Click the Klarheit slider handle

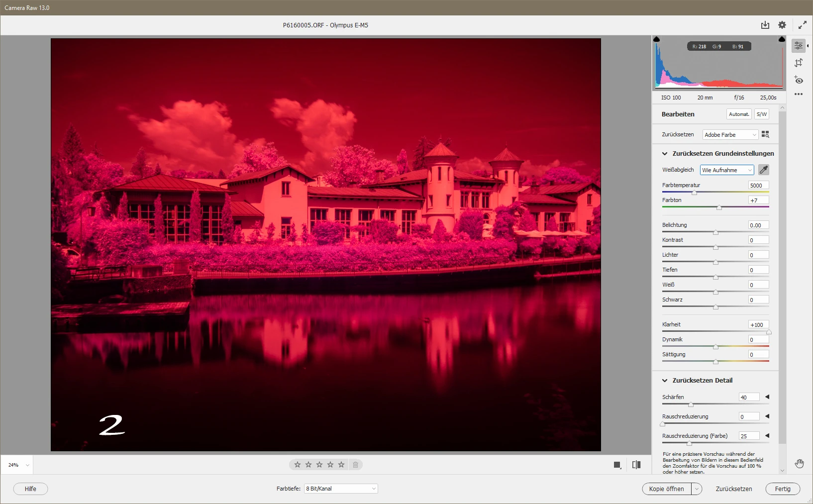[x=769, y=332]
